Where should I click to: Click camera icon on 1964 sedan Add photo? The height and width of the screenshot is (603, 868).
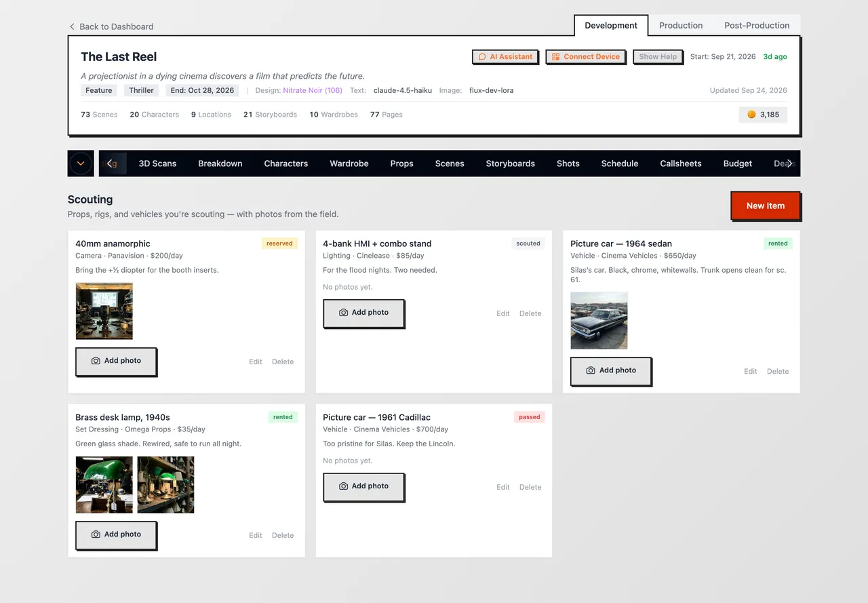[591, 370]
